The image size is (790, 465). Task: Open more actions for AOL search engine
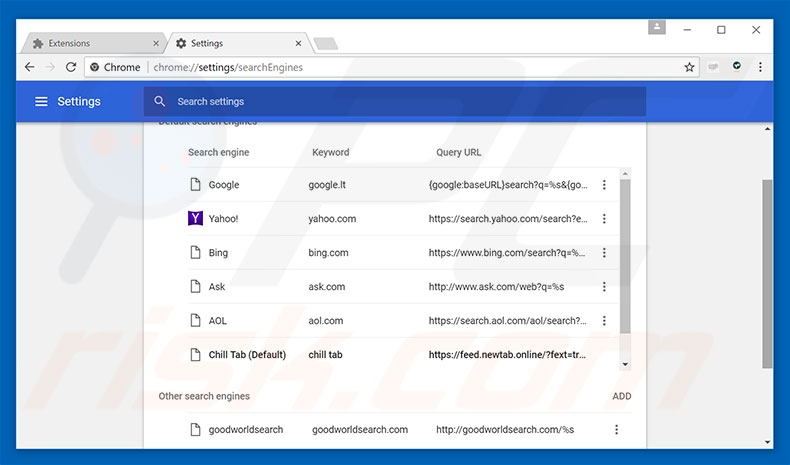click(604, 321)
